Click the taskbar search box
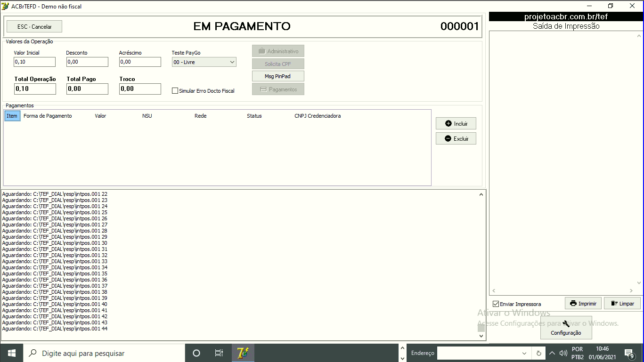Image resolution: width=644 pixels, height=362 pixels. click(x=104, y=353)
